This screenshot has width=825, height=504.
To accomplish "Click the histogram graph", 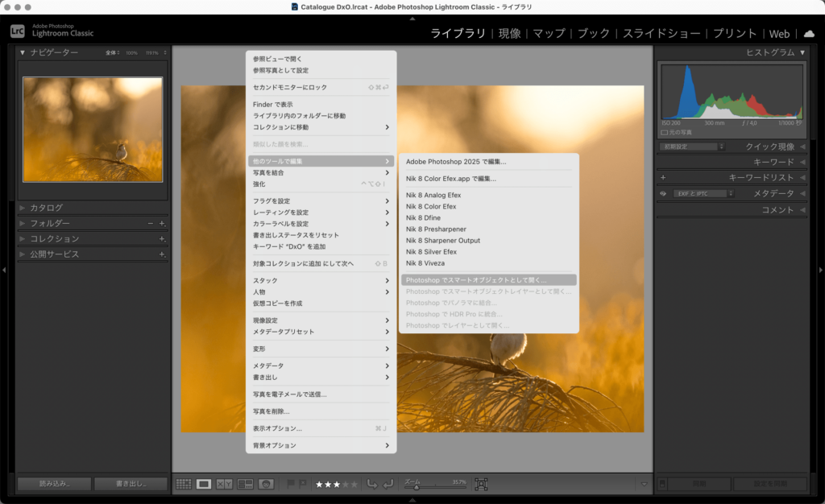I will (732, 92).
